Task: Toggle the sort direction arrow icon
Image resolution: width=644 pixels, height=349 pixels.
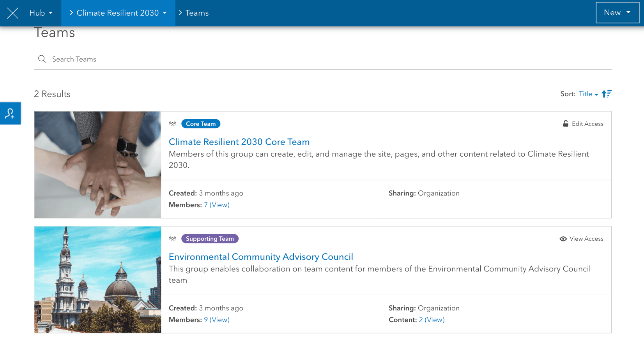Action: (606, 94)
